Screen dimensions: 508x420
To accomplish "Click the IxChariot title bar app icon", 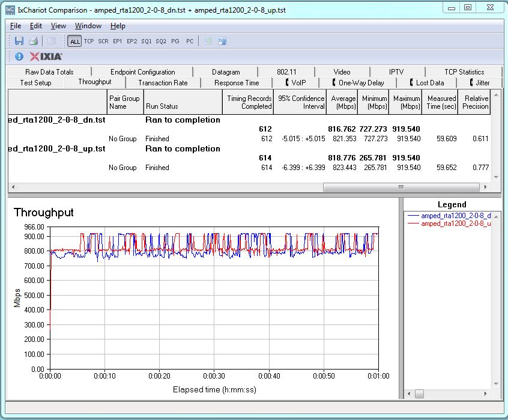I will [x=10, y=10].
